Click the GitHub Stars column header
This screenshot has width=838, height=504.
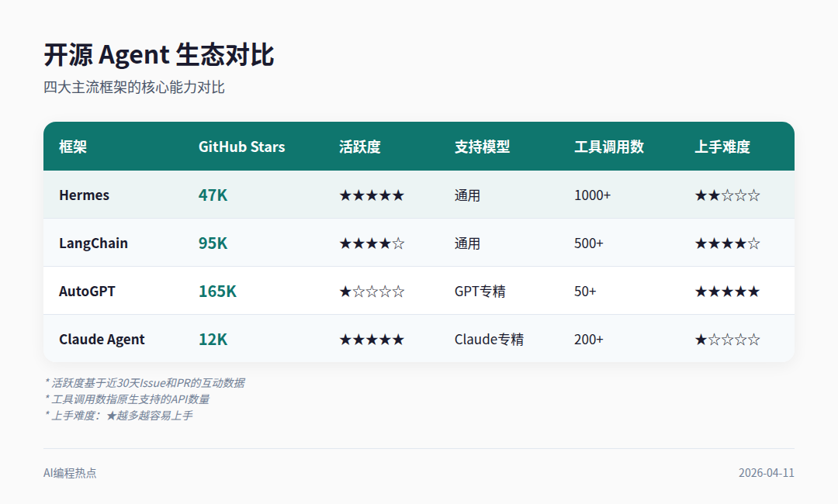click(x=241, y=147)
